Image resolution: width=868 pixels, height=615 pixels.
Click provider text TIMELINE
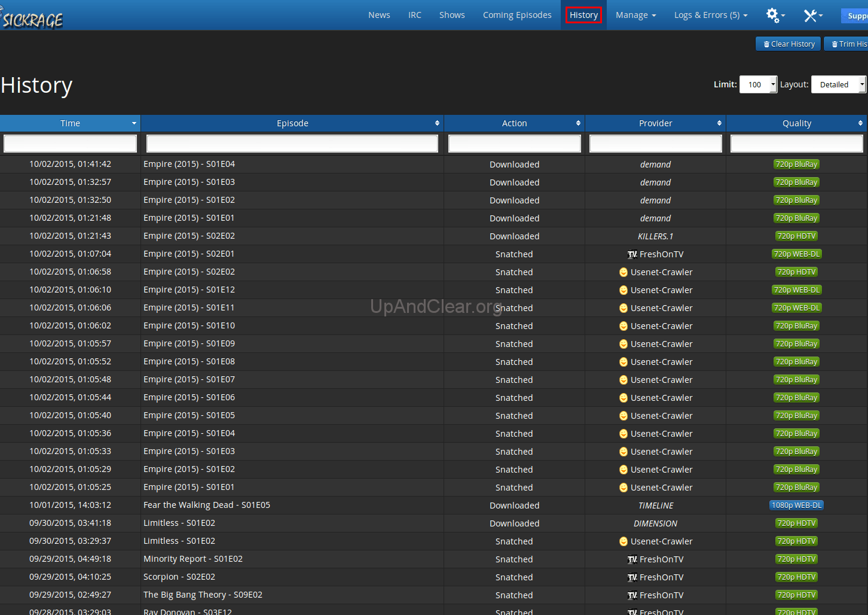click(x=656, y=506)
